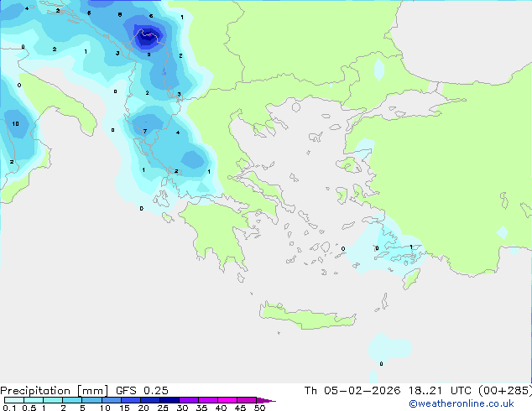The image size is (532, 411).
Task: Click the '40' legend scale label
Action: (221, 408)
